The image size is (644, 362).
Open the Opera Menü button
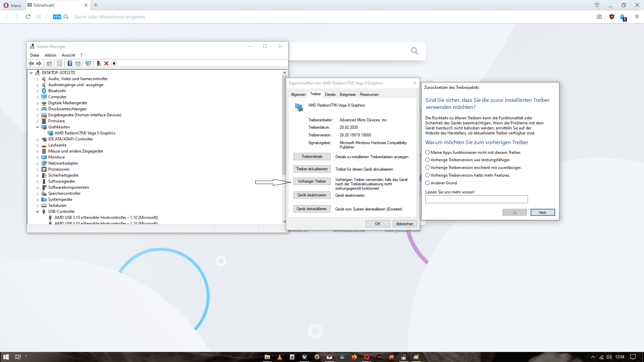[x=12, y=5]
